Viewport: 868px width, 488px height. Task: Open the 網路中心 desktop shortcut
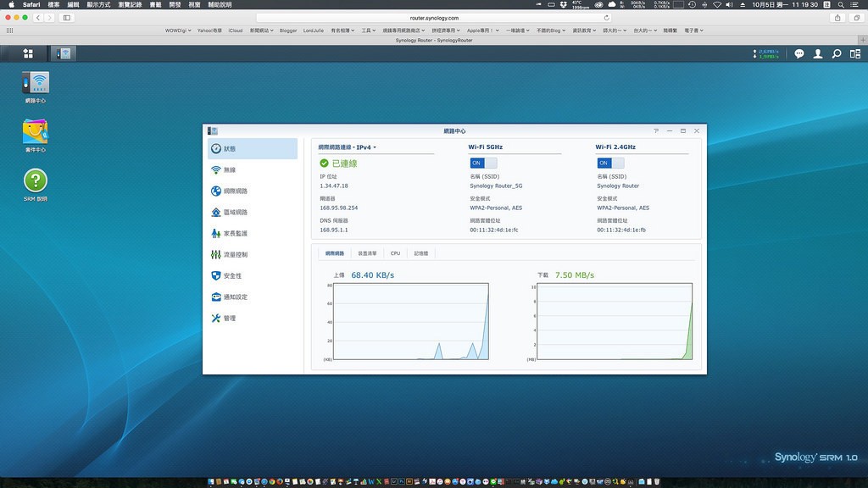(x=36, y=87)
